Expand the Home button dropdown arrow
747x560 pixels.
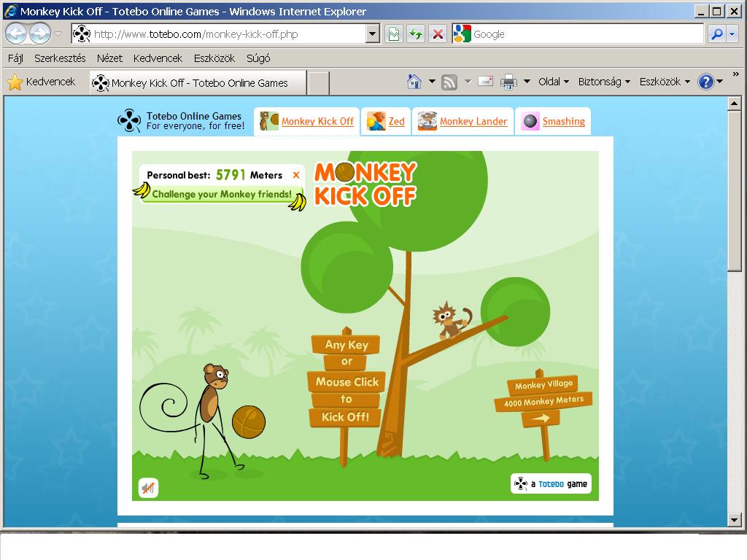point(432,82)
